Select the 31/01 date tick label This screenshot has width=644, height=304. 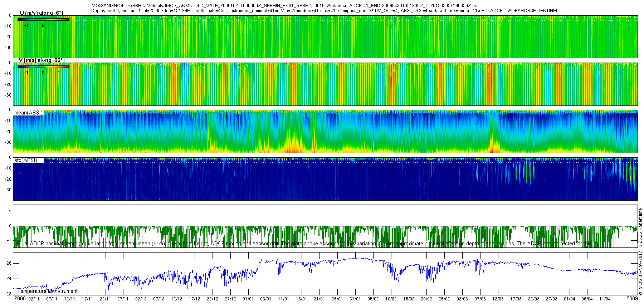click(x=355, y=299)
